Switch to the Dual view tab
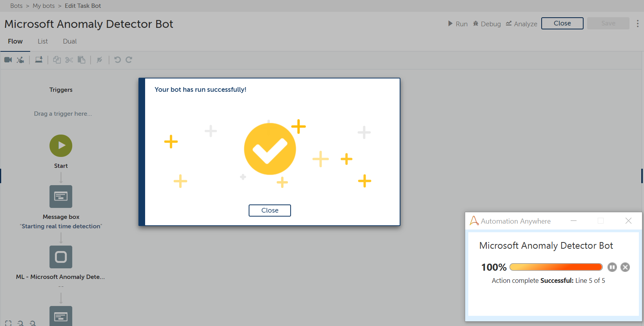 (70, 41)
